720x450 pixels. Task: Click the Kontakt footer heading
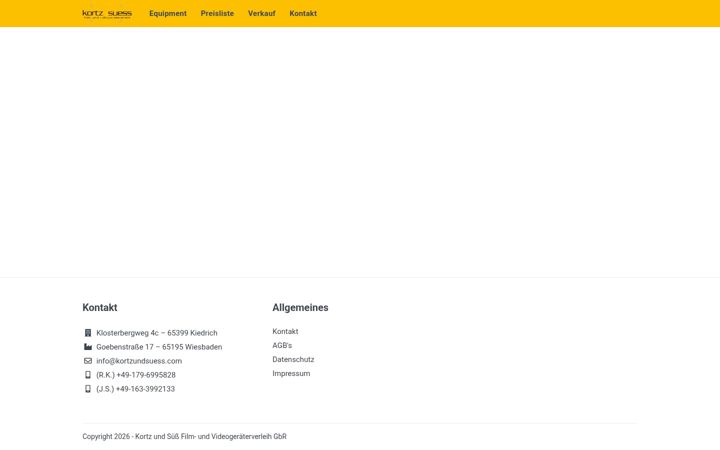(x=100, y=308)
